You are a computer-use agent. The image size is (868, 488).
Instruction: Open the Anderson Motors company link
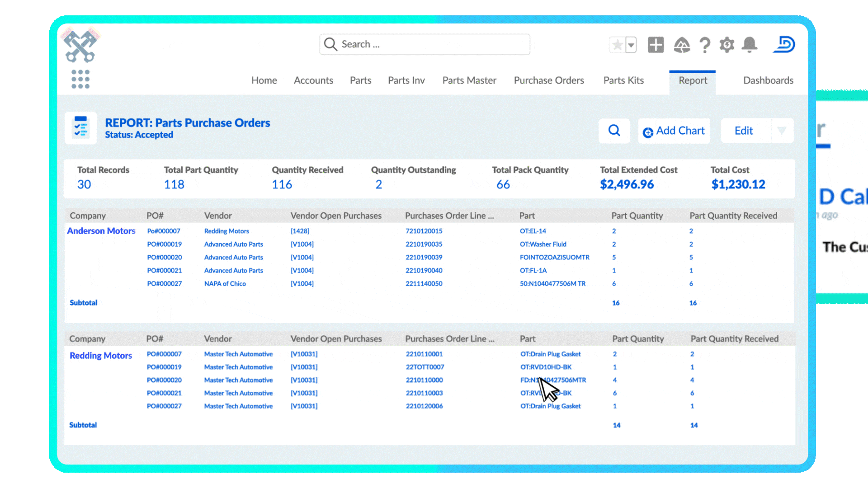tap(101, 231)
